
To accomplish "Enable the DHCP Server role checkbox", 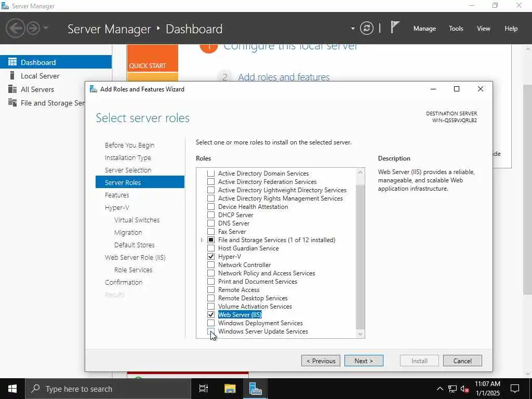I will (x=211, y=215).
